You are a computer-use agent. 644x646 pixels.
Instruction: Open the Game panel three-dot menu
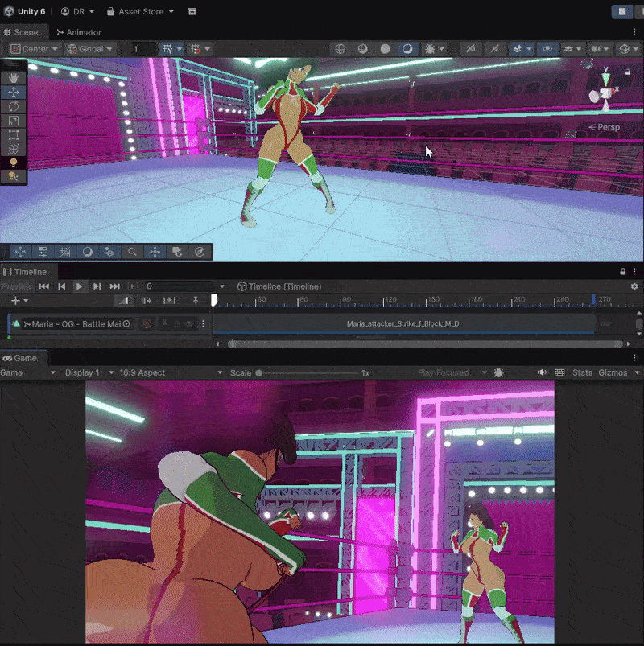(634, 358)
